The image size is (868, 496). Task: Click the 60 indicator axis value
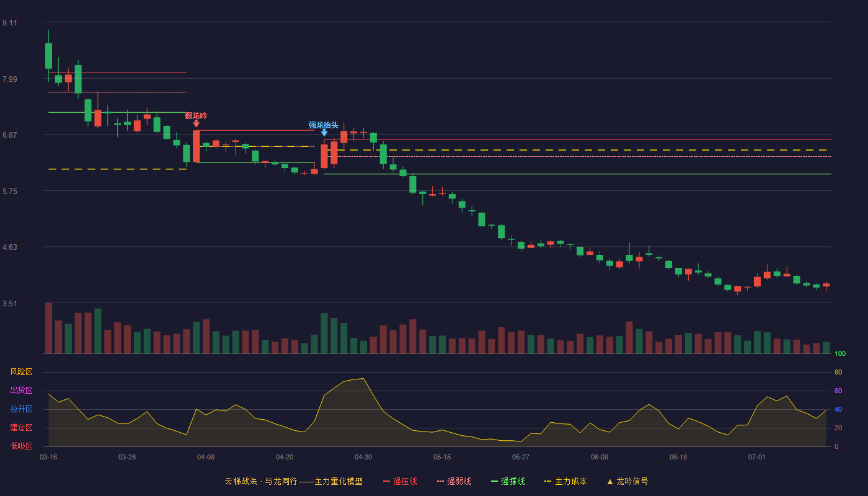tap(838, 391)
